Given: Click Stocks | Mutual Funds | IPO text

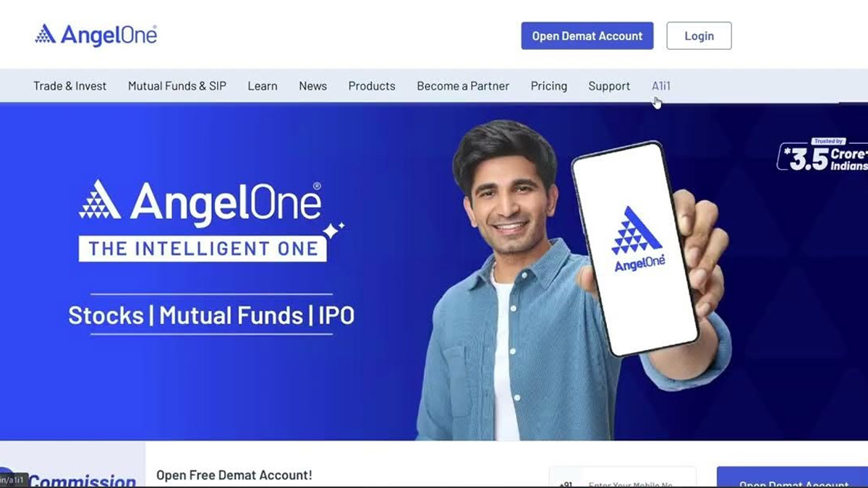Looking at the screenshot, I should pyautogui.click(x=211, y=315).
